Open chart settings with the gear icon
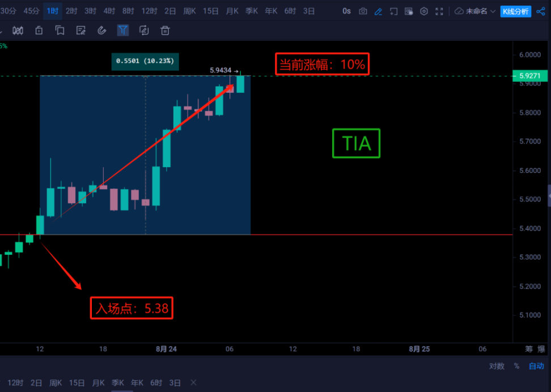This screenshot has width=551, height=392. tap(424, 11)
